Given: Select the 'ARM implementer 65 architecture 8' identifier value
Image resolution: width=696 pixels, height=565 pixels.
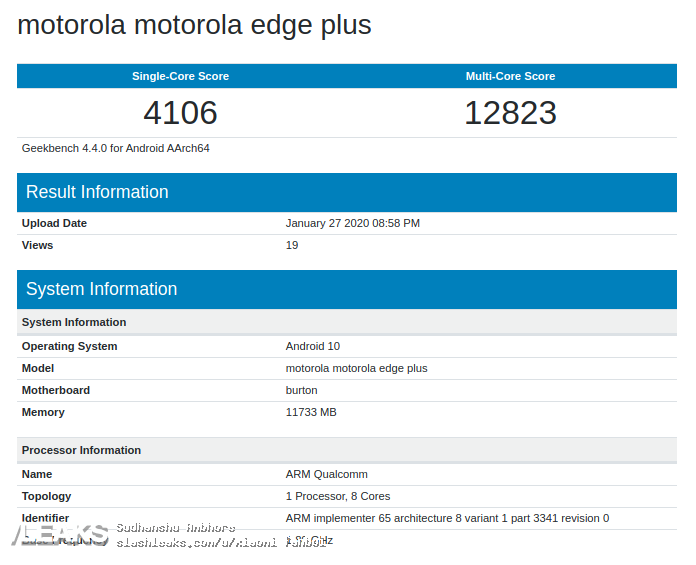Looking at the screenshot, I should (x=447, y=518).
